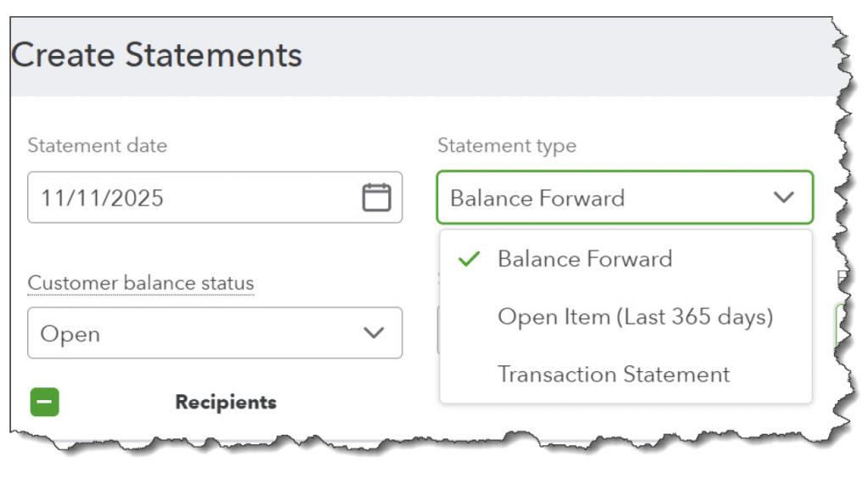Click the underlined Customer balance status label
The width and height of the screenshot is (868, 479).
(141, 283)
